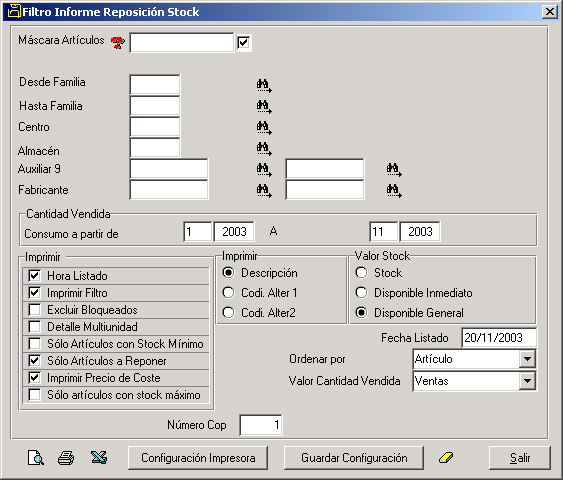The image size is (563, 480).
Task: Open binoculars search for Almacén field
Action: click(264, 148)
